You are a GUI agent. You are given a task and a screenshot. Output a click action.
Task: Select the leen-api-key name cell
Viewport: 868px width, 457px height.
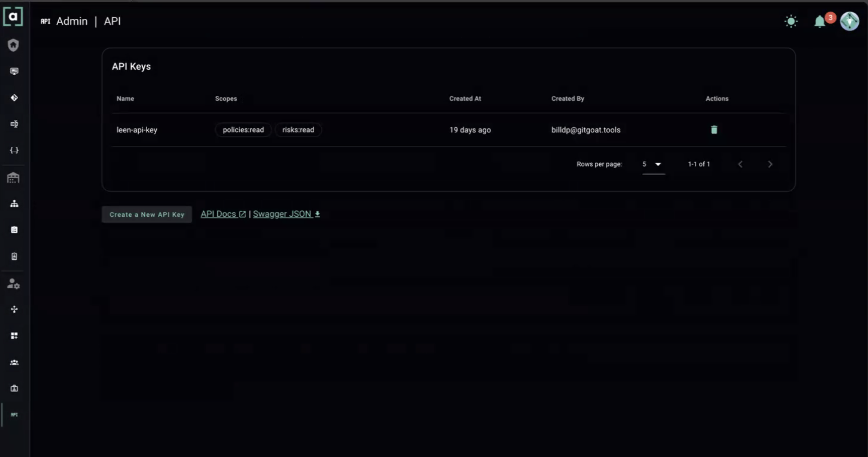tap(137, 130)
